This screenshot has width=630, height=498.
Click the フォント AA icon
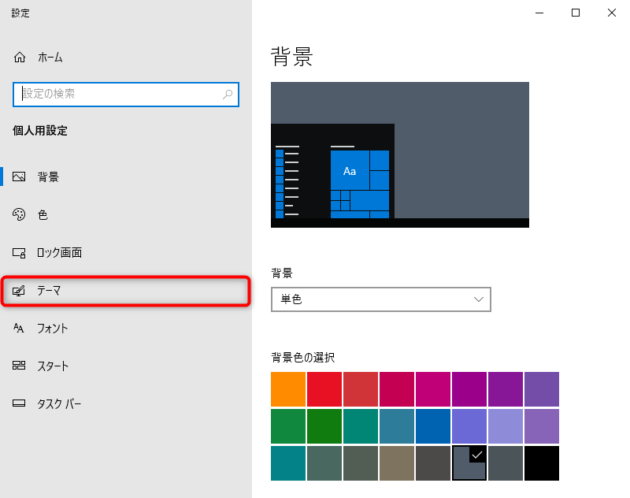[18, 328]
